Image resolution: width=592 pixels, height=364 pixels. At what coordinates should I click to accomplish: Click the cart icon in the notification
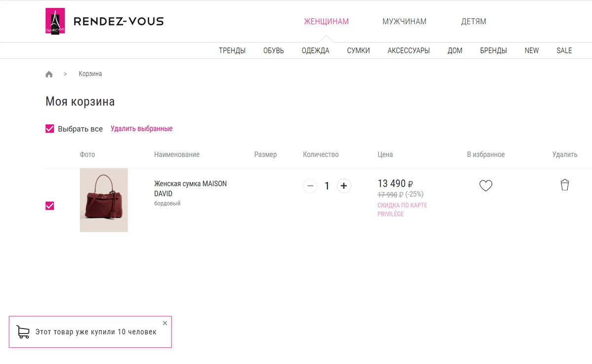23,332
